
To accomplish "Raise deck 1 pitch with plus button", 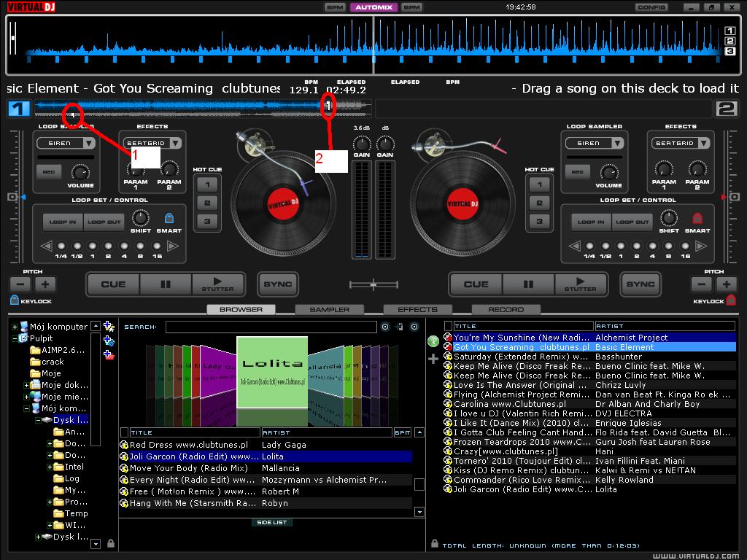I will click(x=45, y=284).
